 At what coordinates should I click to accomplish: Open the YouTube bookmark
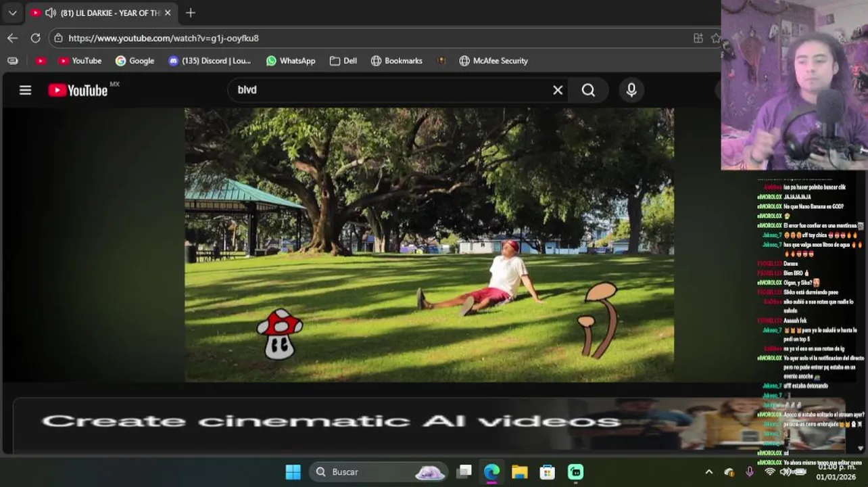pos(80,61)
